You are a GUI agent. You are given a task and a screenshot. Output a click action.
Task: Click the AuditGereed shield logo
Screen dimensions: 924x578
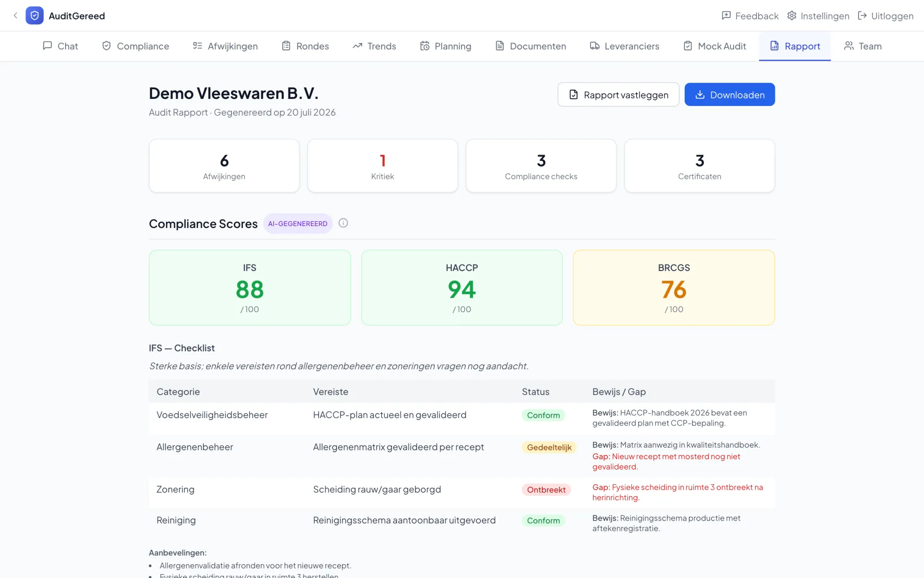tap(35, 16)
